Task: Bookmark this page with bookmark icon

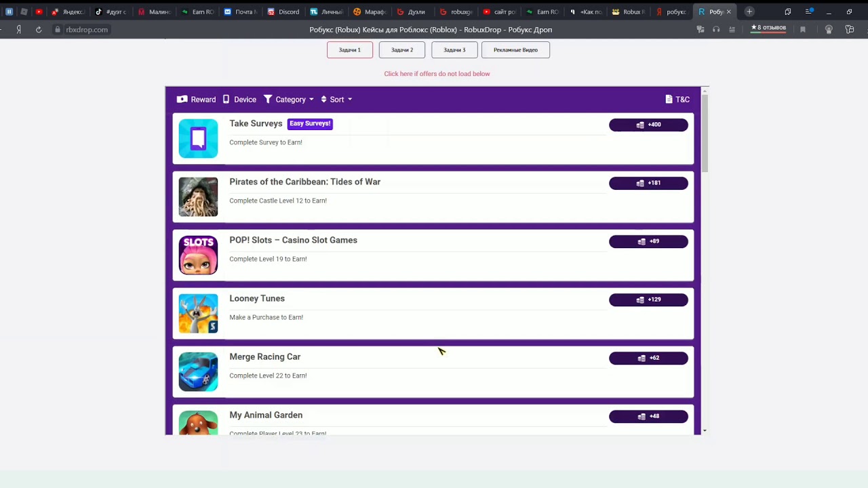Action: 803,30
